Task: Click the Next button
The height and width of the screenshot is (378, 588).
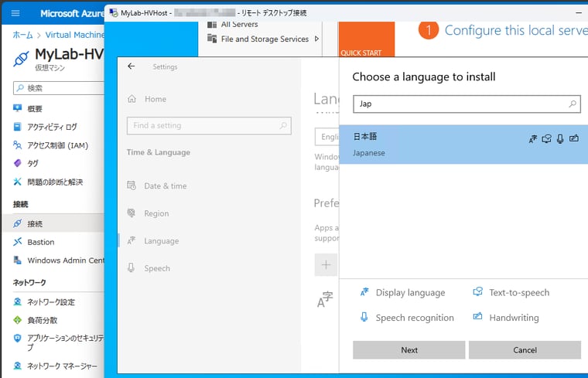Action: pos(409,350)
